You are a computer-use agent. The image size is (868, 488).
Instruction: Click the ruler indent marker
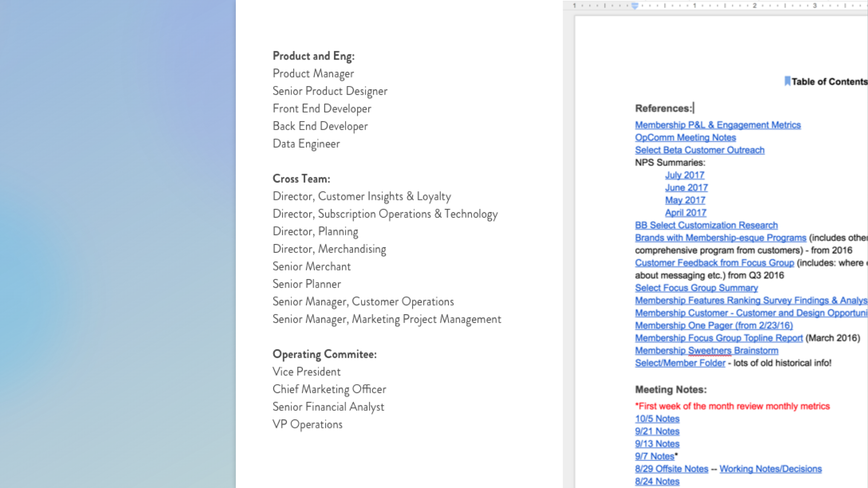[635, 6]
